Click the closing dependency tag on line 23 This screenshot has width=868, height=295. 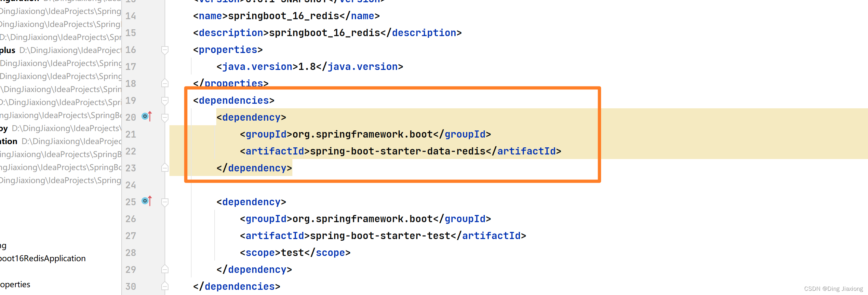click(x=254, y=168)
